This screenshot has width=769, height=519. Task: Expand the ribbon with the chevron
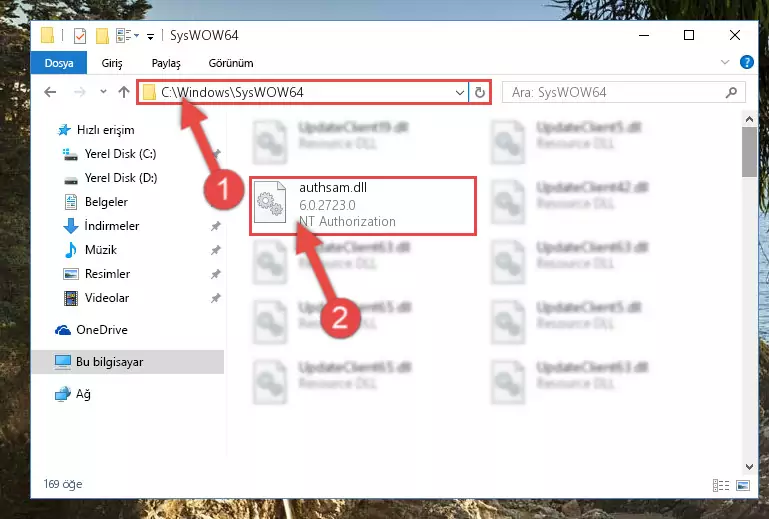[x=725, y=62]
